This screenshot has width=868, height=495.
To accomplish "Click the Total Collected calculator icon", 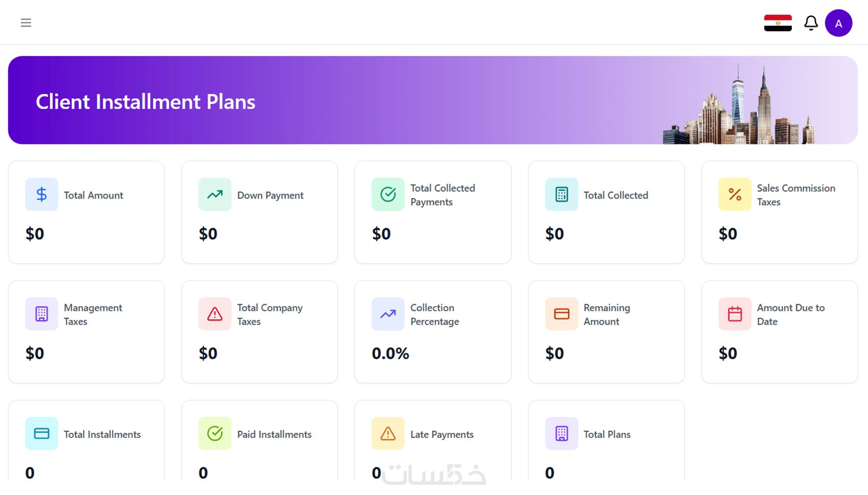I will pos(562,194).
